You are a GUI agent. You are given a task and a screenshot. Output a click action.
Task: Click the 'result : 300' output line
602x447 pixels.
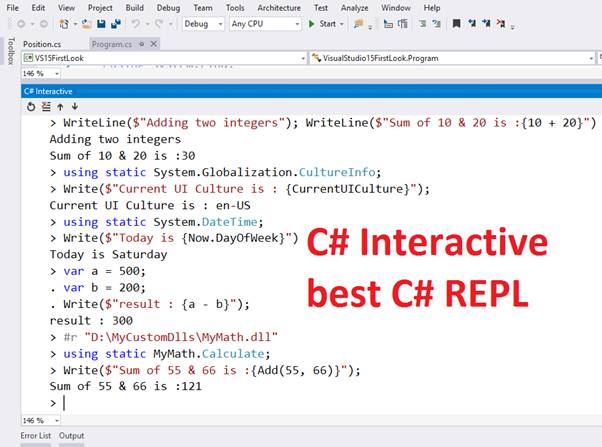pyautogui.click(x=91, y=321)
